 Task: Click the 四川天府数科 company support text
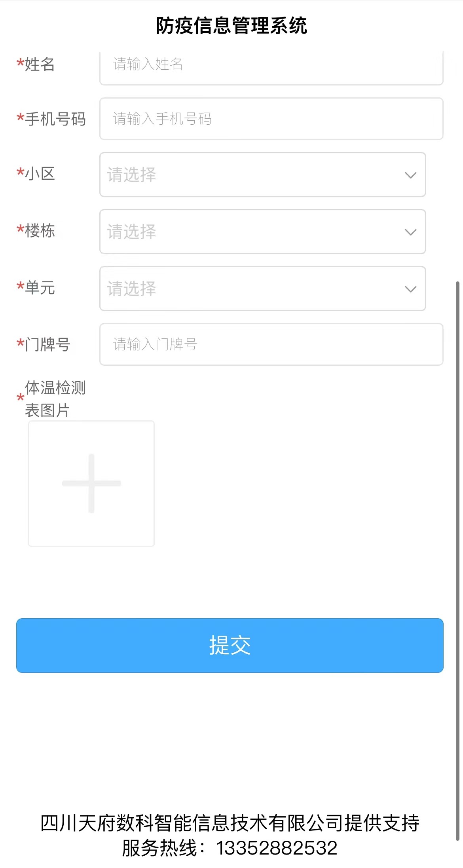pyautogui.click(x=230, y=823)
